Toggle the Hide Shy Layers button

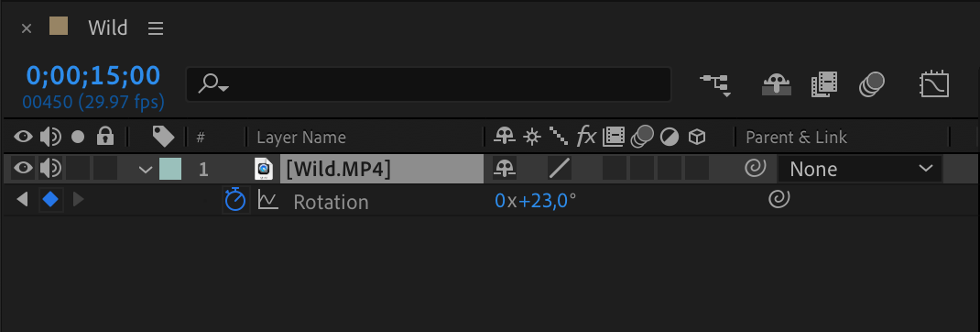coord(777,84)
